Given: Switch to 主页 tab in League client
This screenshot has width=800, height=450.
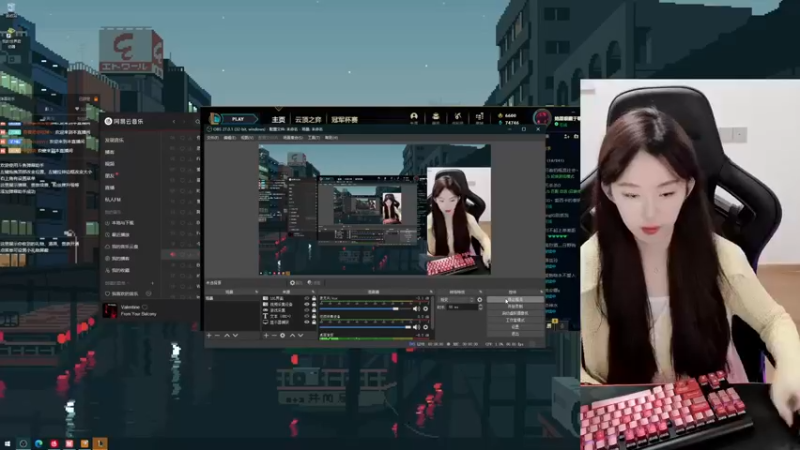Looking at the screenshot, I should tap(278, 119).
